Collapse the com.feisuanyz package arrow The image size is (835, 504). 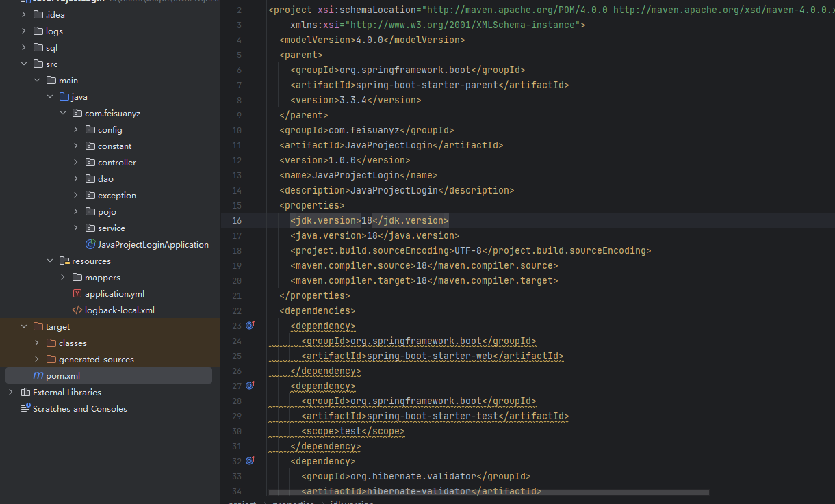pos(63,113)
